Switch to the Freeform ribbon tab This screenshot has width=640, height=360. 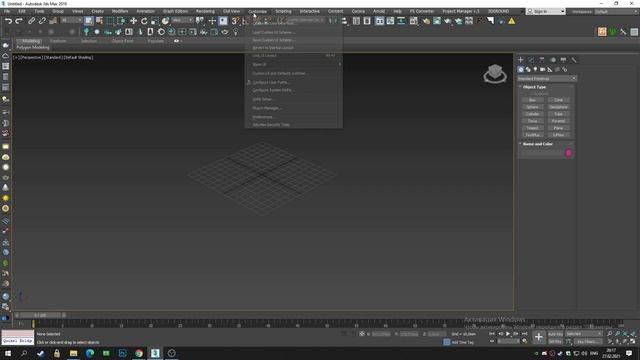point(58,41)
